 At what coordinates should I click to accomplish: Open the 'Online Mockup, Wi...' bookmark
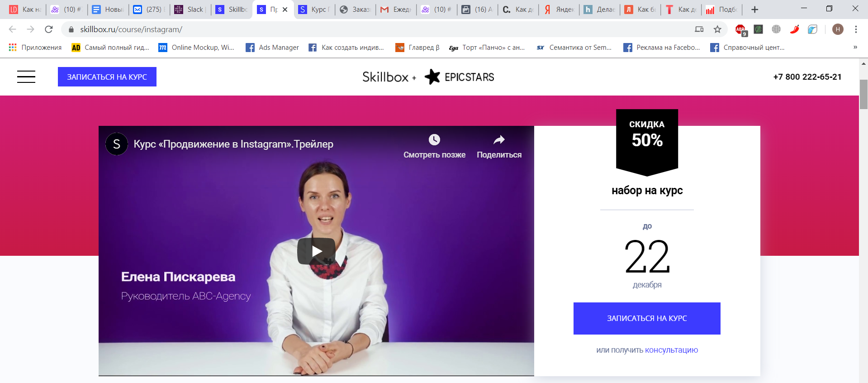(x=196, y=48)
